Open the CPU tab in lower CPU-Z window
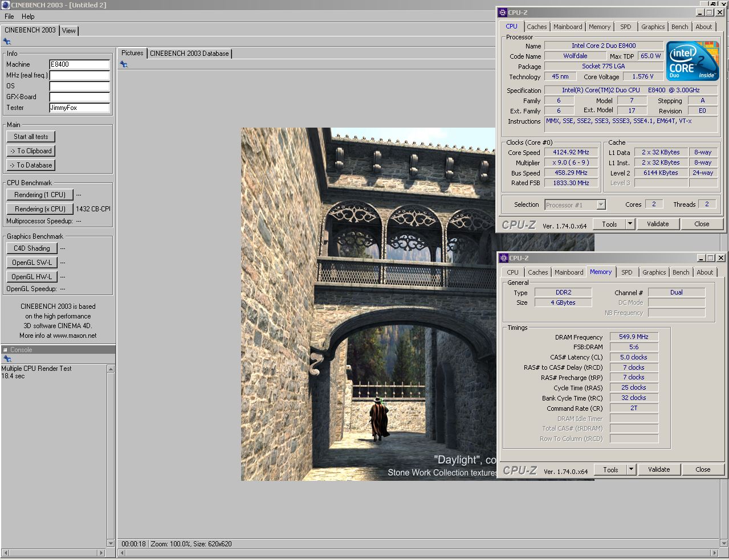This screenshot has height=560, width=729. tap(513, 272)
